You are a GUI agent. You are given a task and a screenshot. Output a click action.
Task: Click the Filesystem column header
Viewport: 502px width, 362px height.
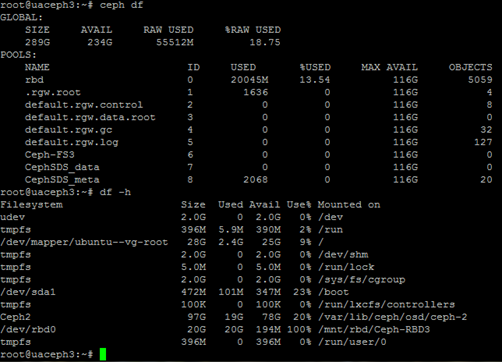pos(32,205)
